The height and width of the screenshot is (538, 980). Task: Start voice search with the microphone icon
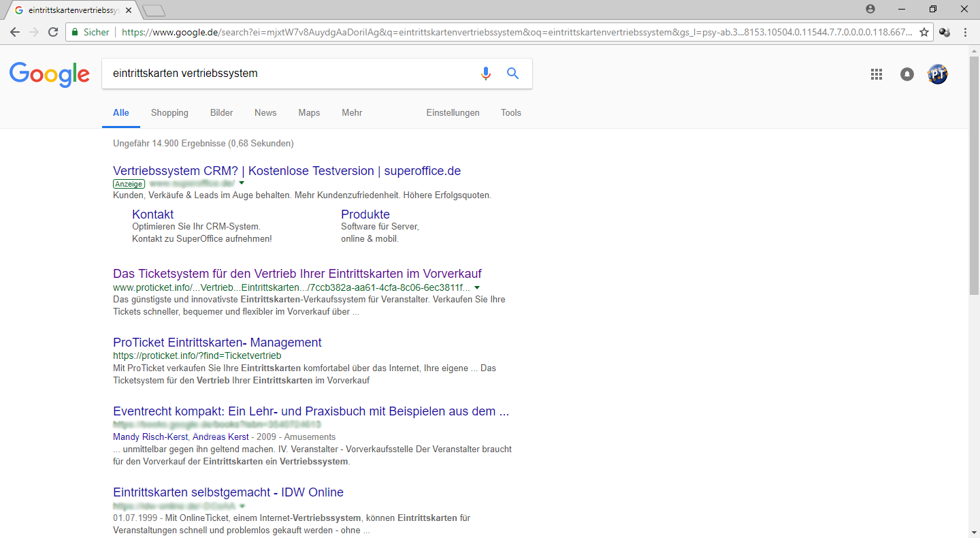coord(485,74)
